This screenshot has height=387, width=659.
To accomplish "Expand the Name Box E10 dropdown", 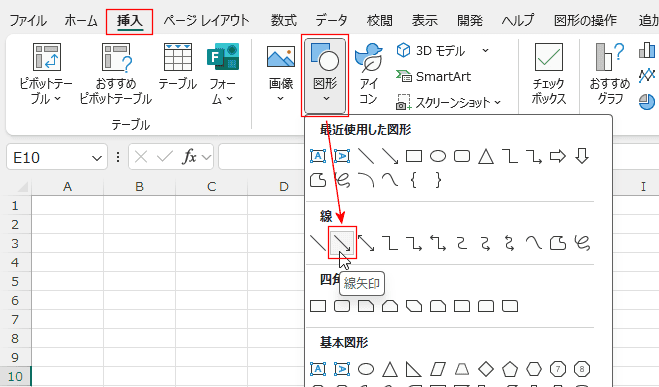I will point(97,158).
